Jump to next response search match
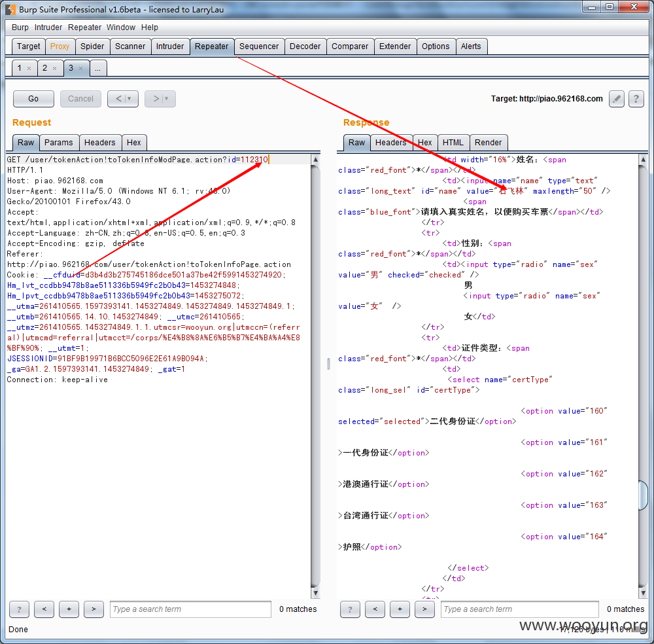654x644 pixels. [x=424, y=609]
